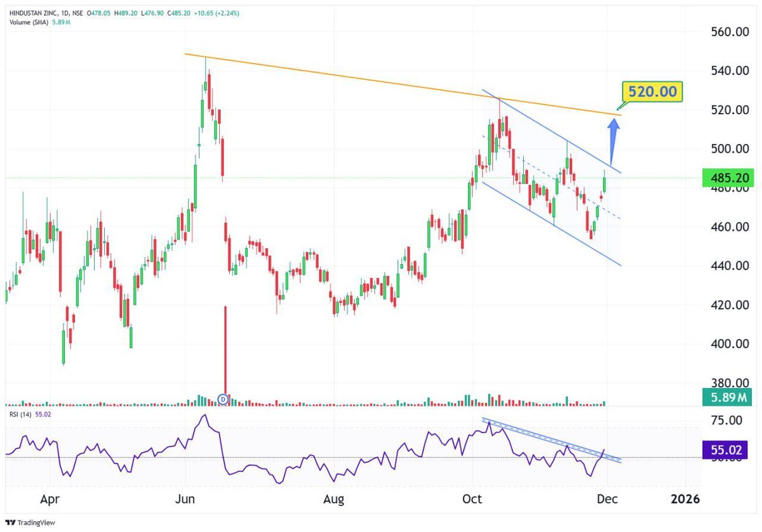Screen dimensions: 762x532
Task: Click the Apr label on time axis
Action: [x=50, y=499]
